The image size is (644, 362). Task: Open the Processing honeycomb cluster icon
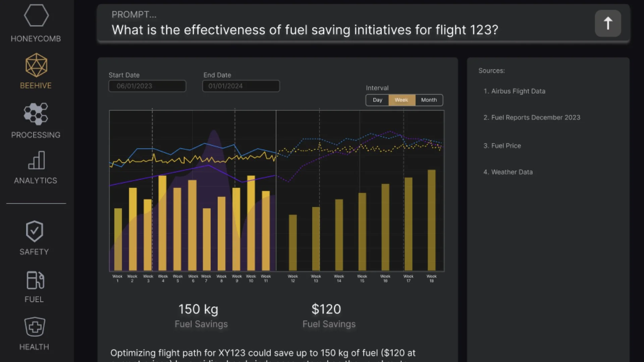pyautogui.click(x=36, y=114)
